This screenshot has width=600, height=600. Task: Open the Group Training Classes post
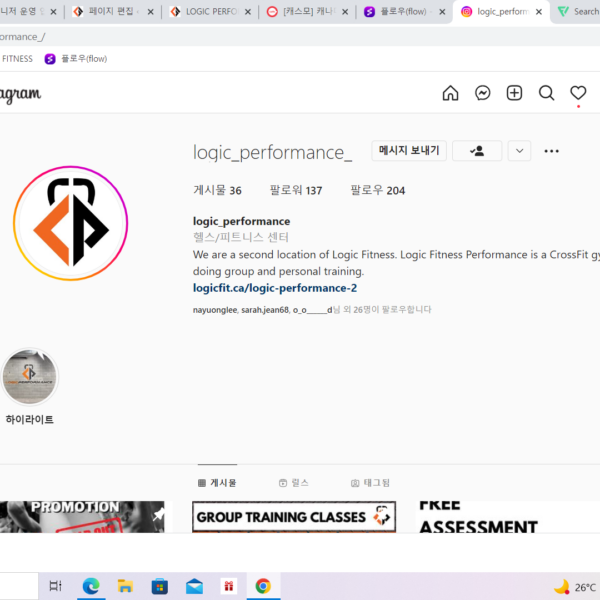(x=293, y=517)
